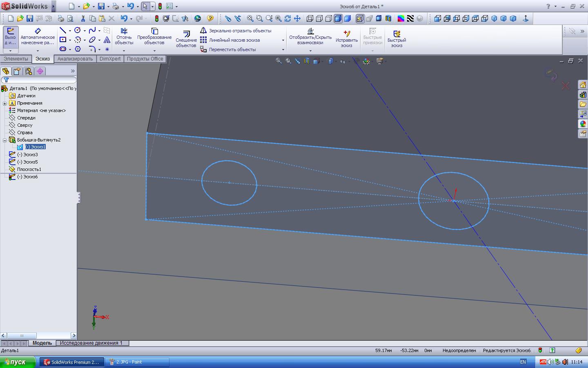588x368 pixels.
Task: Open the Анализировать tab
Action: coord(75,59)
